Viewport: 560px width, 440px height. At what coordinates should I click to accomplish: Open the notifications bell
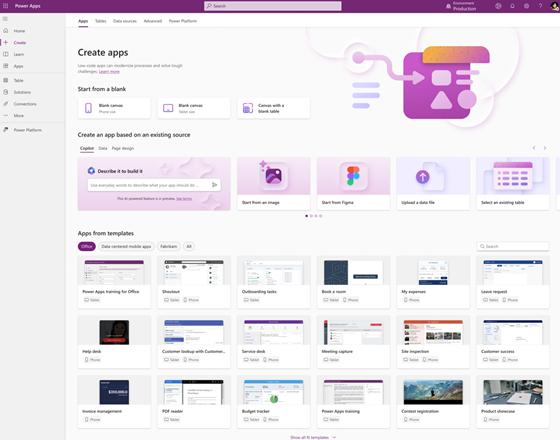click(512, 6)
